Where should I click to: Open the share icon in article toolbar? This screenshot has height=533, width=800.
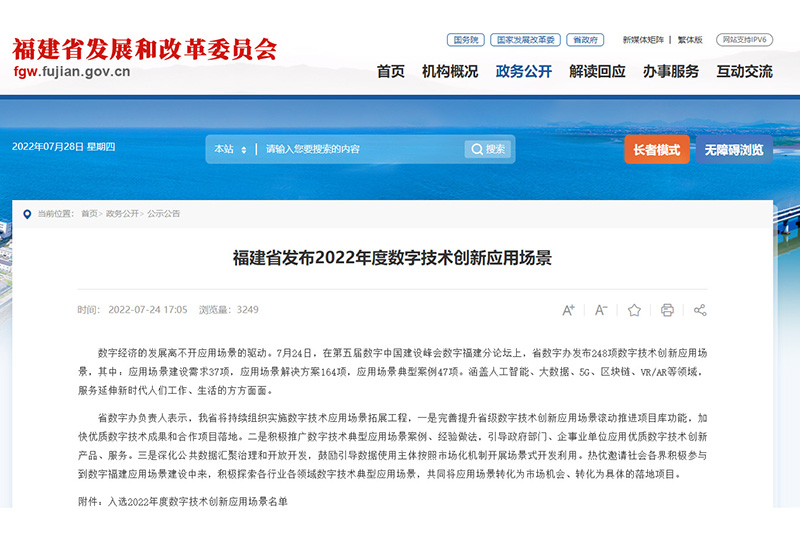tap(700, 310)
